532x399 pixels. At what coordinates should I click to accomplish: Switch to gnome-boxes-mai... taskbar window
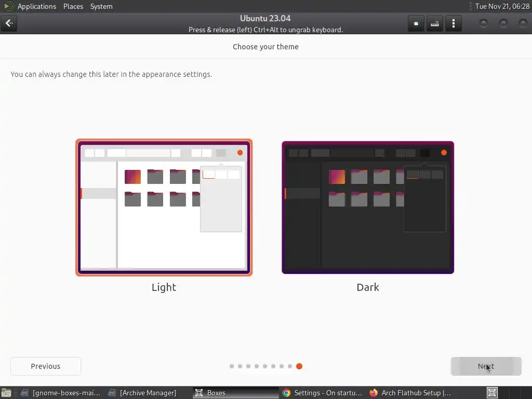click(x=60, y=393)
